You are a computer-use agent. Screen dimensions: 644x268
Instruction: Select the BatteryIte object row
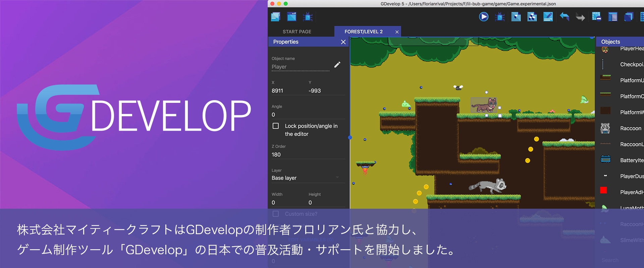620,160
